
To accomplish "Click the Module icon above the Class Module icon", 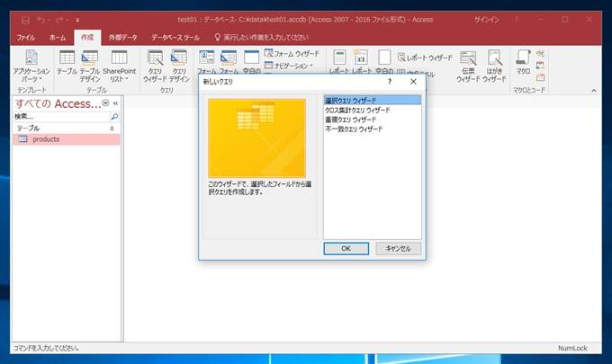I will [x=540, y=53].
